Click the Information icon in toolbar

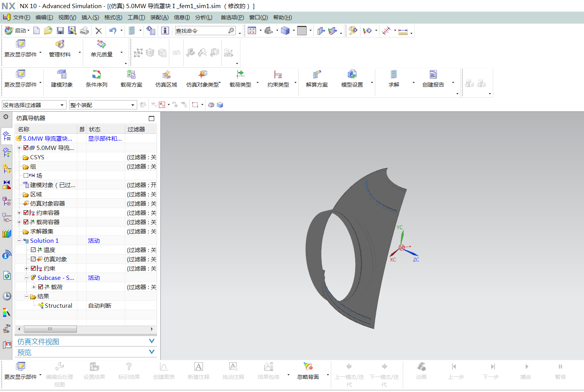pos(165,31)
